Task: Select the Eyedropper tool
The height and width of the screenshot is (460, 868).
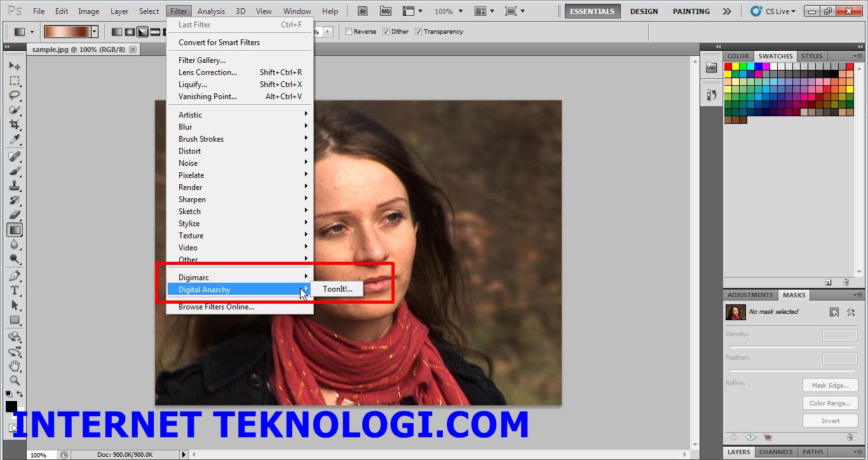Action: point(15,139)
